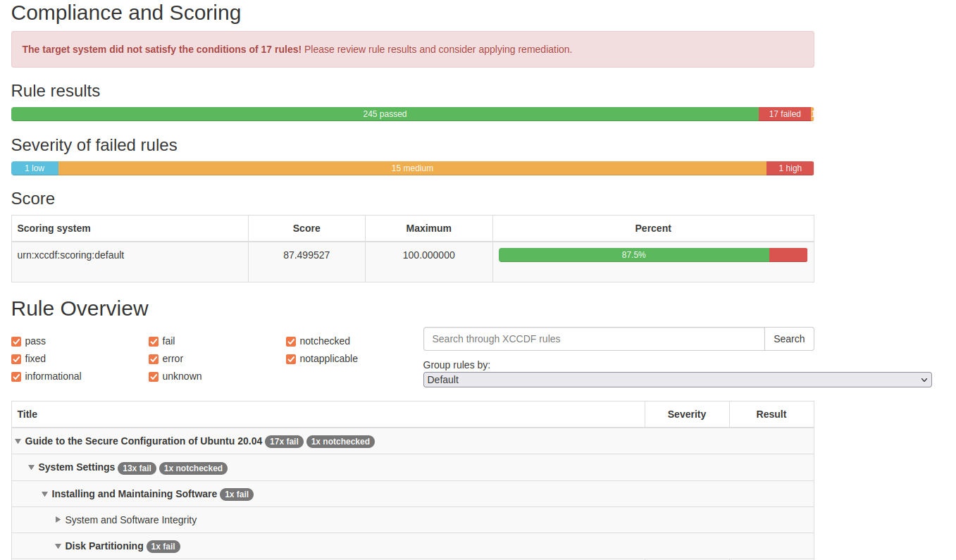Collapse the Disk Partitioning group
This screenshot has width=956, height=560.
click(58, 547)
